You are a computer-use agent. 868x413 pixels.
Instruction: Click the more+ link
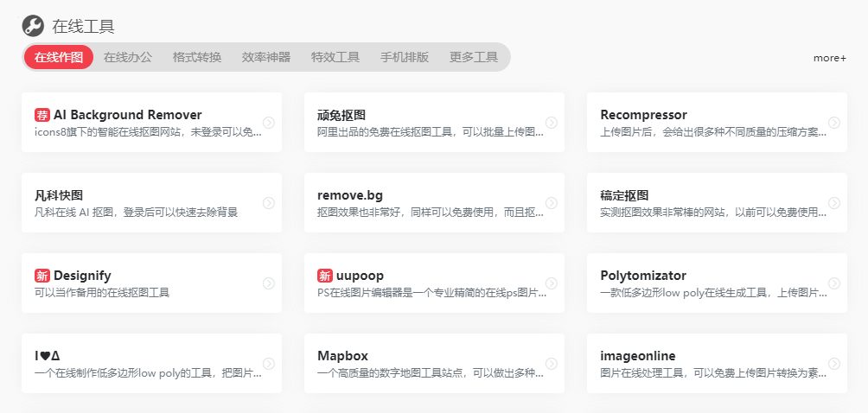point(830,58)
